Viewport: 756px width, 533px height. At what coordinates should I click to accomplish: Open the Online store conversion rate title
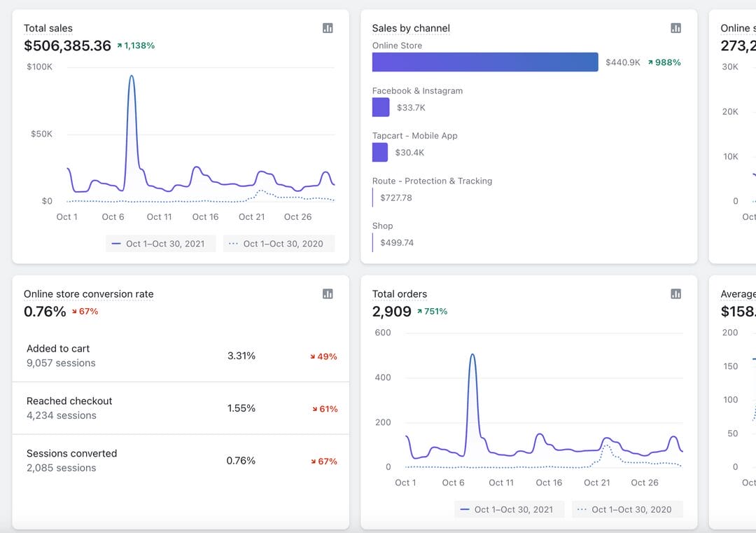click(x=88, y=294)
